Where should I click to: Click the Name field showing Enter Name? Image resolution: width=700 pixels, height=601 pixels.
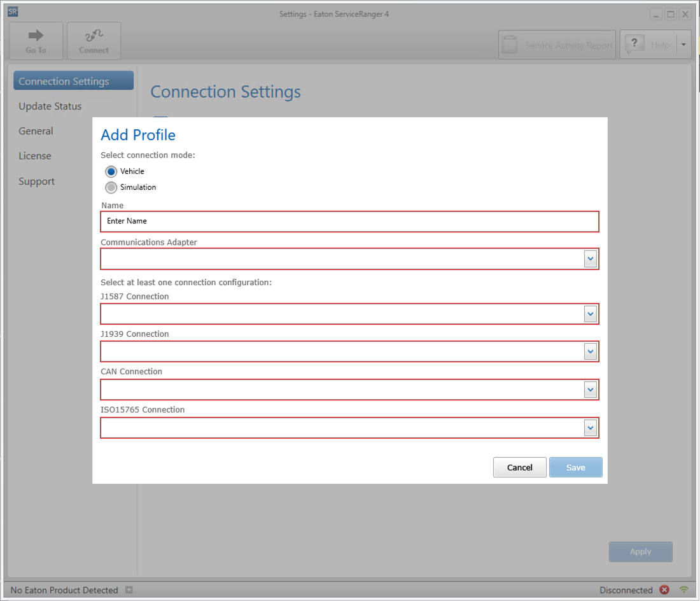pyautogui.click(x=349, y=221)
